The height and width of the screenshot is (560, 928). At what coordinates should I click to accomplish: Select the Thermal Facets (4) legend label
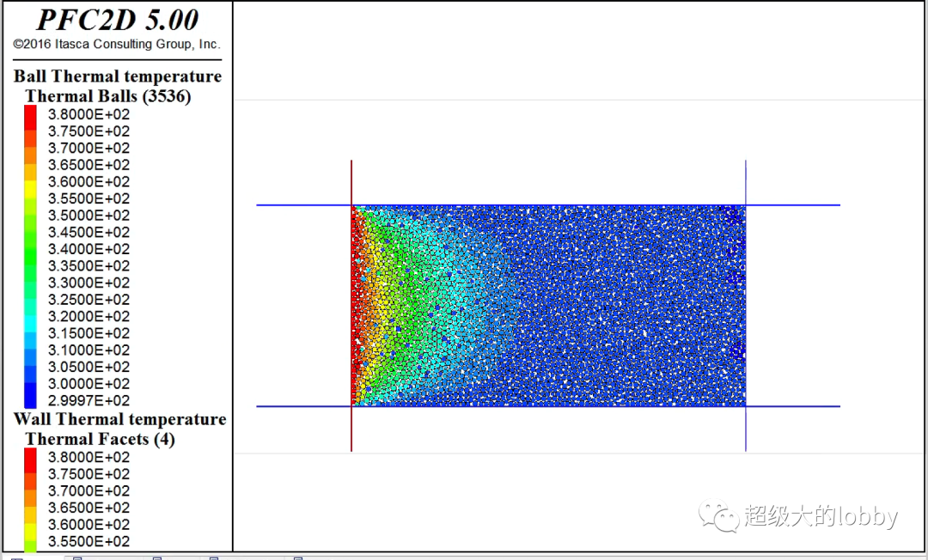click(x=100, y=440)
